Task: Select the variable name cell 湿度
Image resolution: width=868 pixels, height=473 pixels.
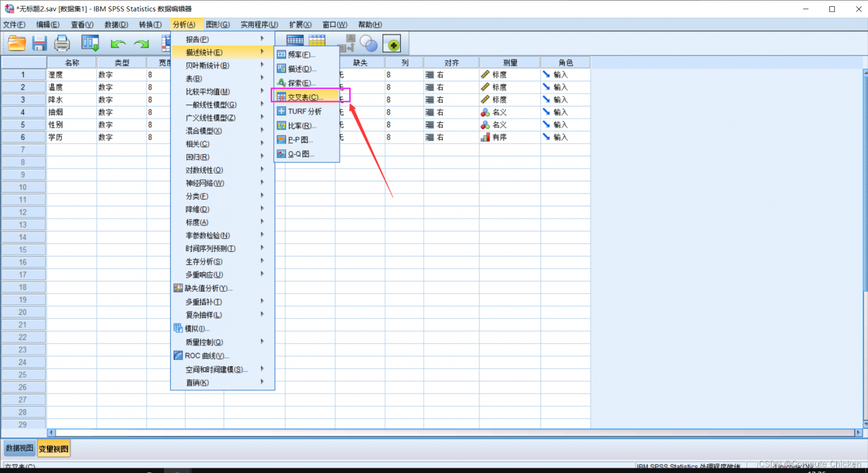Action: pyautogui.click(x=72, y=75)
